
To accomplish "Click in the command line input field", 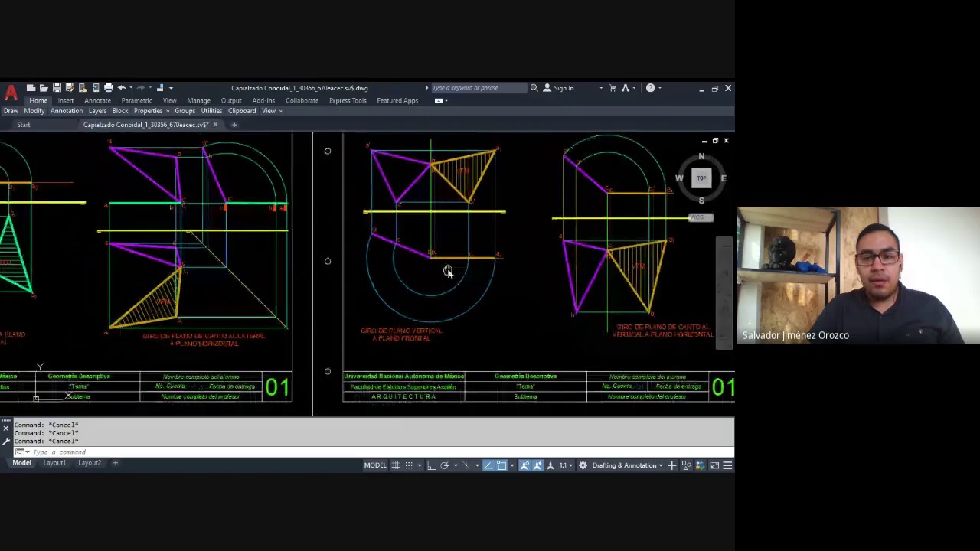I will 375,452.
